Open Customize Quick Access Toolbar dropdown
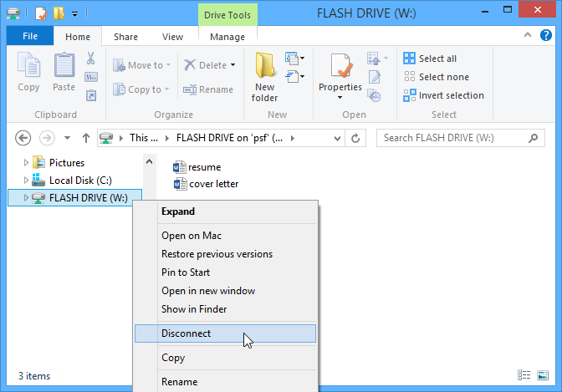 click(x=75, y=14)
